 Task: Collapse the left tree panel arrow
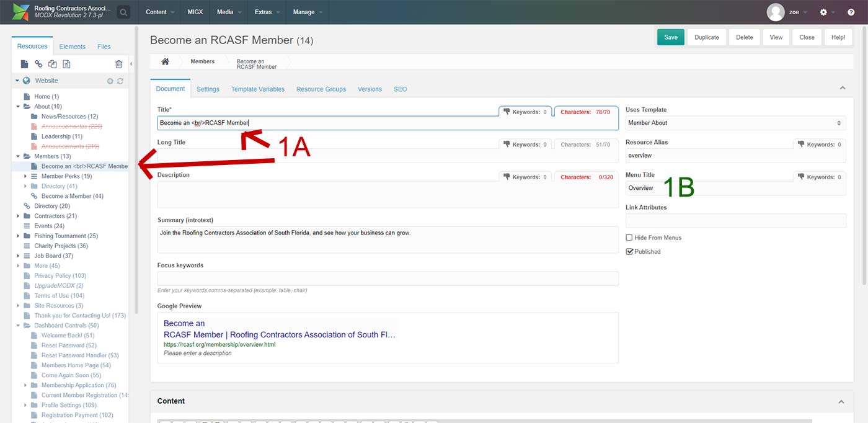(x=131, y=64)
